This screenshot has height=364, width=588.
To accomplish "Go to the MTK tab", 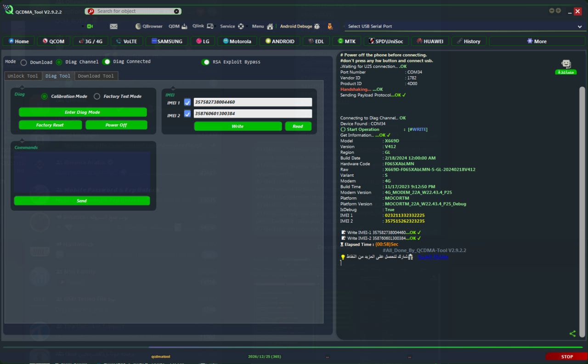I will click(346, 41).
